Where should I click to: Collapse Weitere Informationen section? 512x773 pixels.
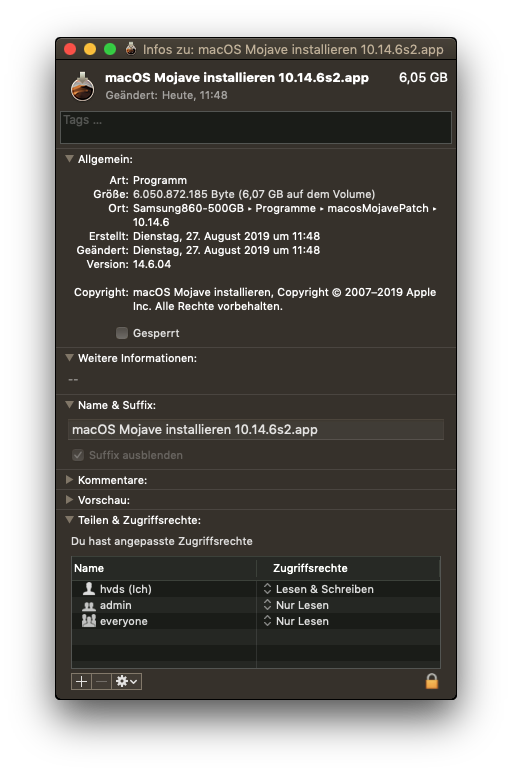coord(69,358)
